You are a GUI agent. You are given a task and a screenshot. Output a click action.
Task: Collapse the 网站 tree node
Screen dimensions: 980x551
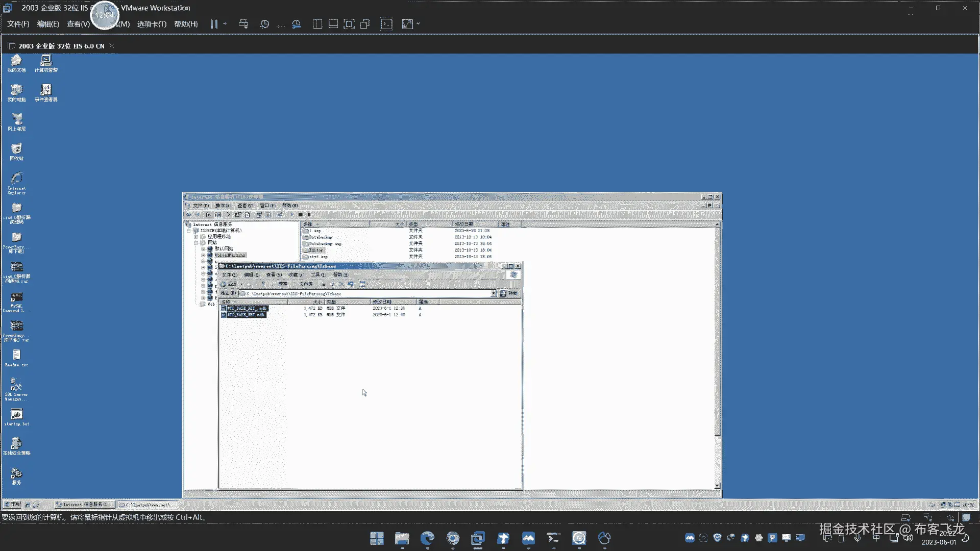click(x=196, y=243)
